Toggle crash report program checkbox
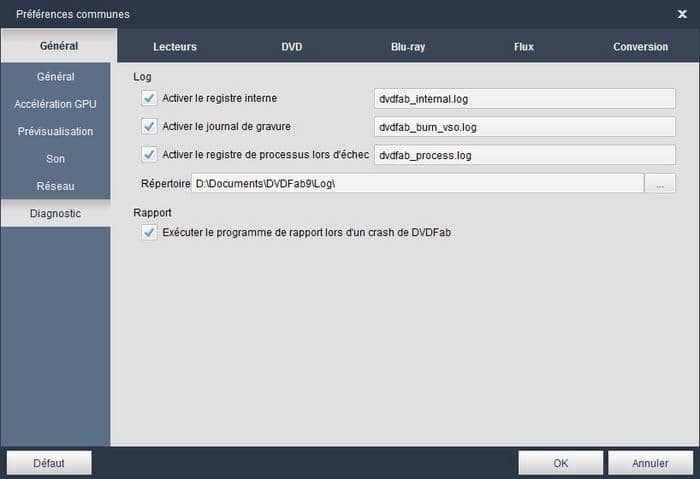700x479 pixels. pyautogui.click(x=149, y=232)
